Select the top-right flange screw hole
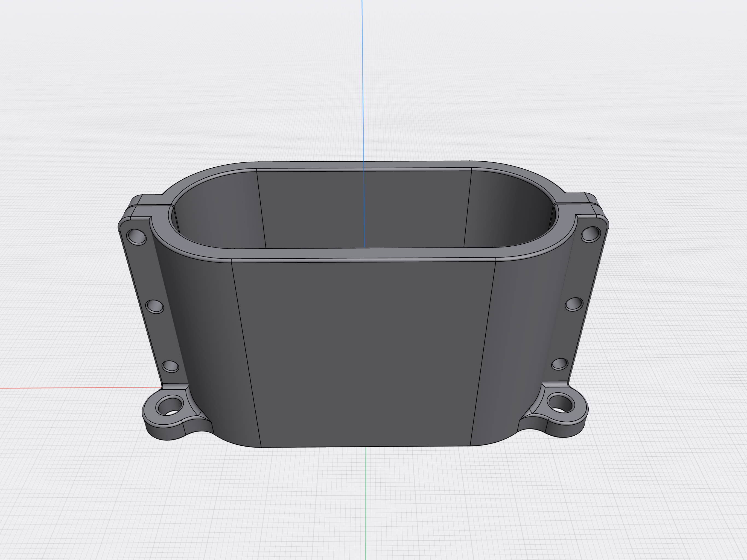747x560 pixels. (x=591, y=234)
